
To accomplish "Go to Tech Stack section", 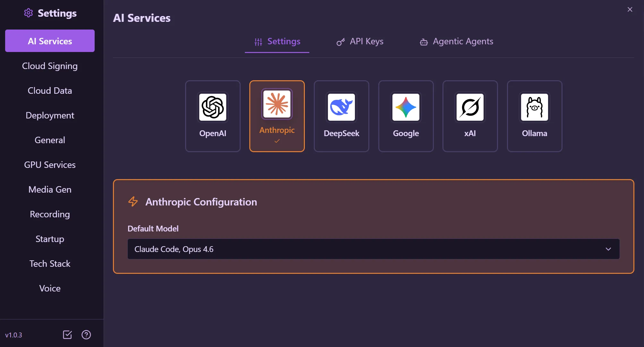I will pos(50,264).
